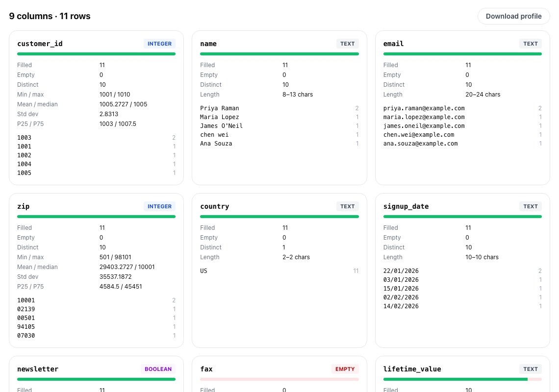Select signup date 03/01/2026
The image size is (559, 392).
point(401,280)
